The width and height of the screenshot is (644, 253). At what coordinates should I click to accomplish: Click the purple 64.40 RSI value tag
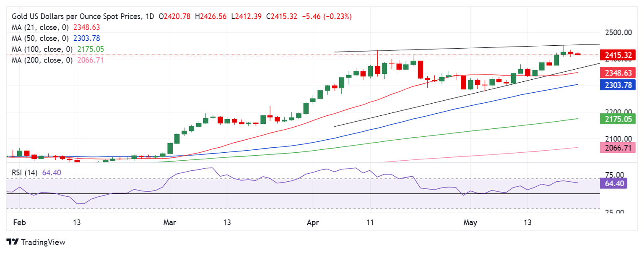[x=614, y=183]
